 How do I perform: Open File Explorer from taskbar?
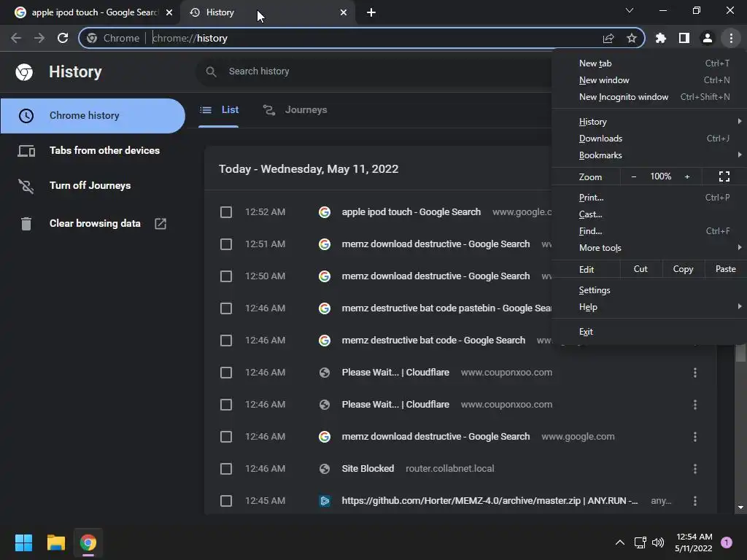[x=55, y=542]
